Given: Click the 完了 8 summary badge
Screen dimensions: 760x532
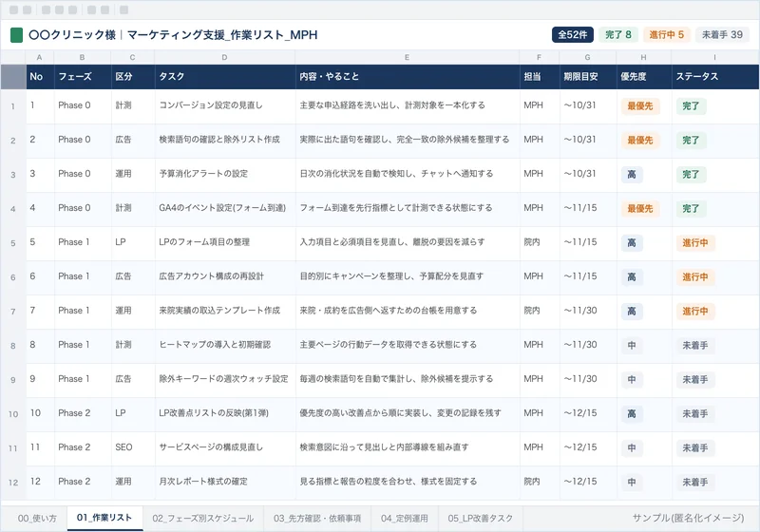Looking at the screenshot, I should point(618,34).
